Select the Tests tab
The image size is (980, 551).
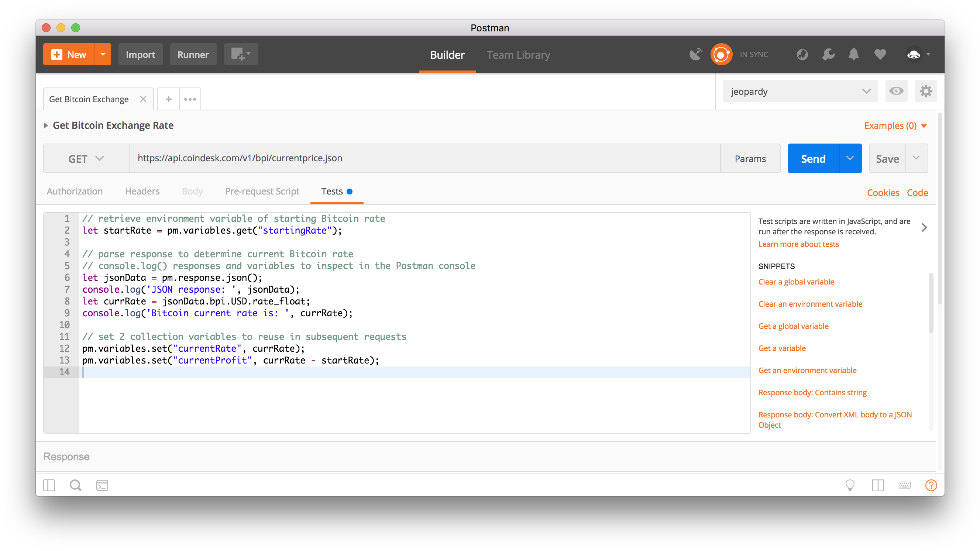pos(337,191)
